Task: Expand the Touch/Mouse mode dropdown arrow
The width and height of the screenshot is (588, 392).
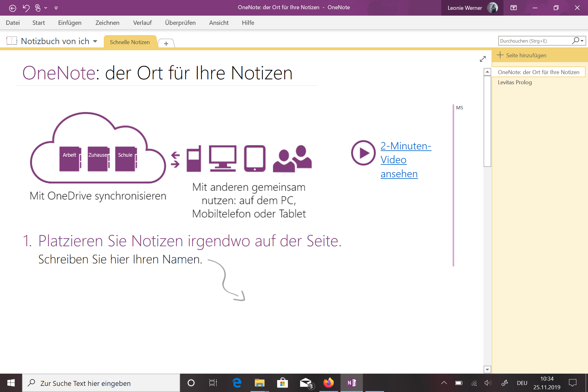Action: click(46, 8)
